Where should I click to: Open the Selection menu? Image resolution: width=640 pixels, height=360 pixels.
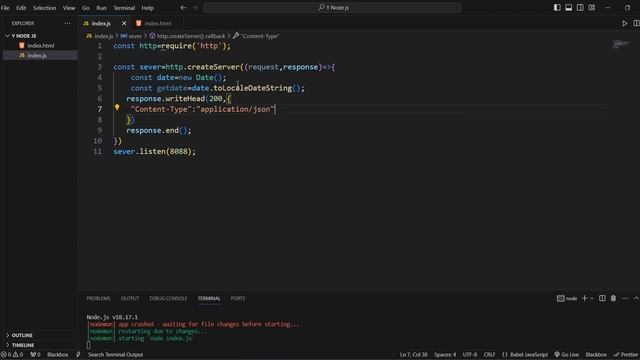coord(44,8)
